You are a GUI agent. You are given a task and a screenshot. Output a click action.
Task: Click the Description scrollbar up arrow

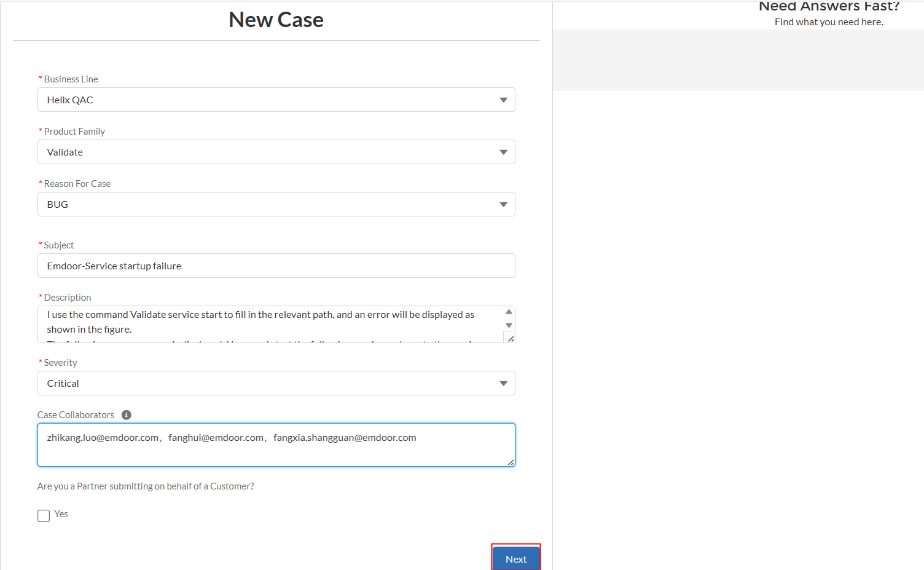509,312
